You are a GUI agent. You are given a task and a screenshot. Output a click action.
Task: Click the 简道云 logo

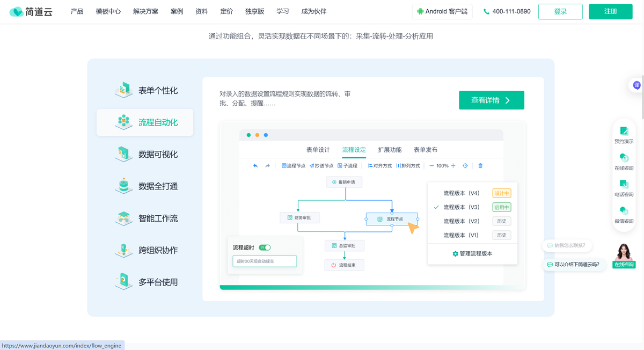tap(31, 11)
